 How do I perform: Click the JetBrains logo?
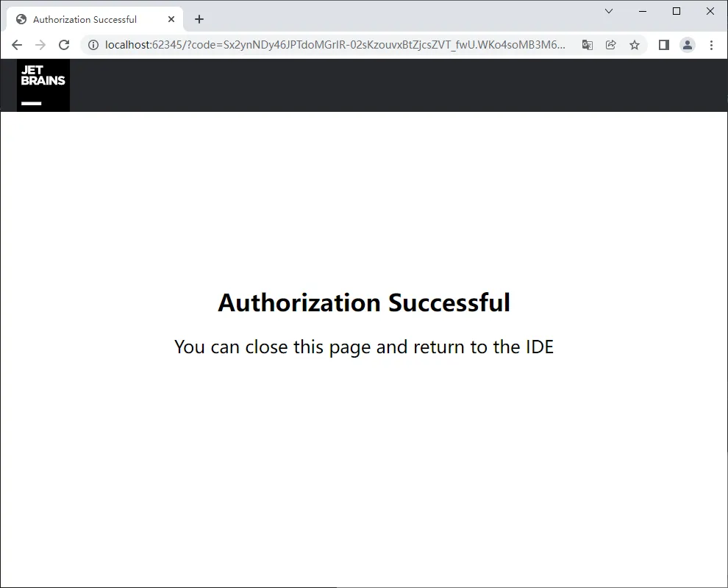point(43,85)
